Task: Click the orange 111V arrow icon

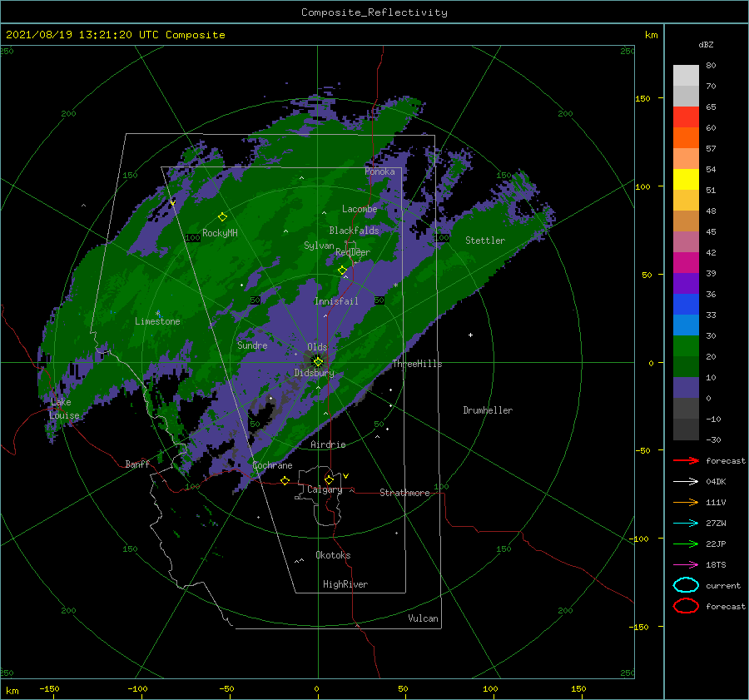Action: 686,502
